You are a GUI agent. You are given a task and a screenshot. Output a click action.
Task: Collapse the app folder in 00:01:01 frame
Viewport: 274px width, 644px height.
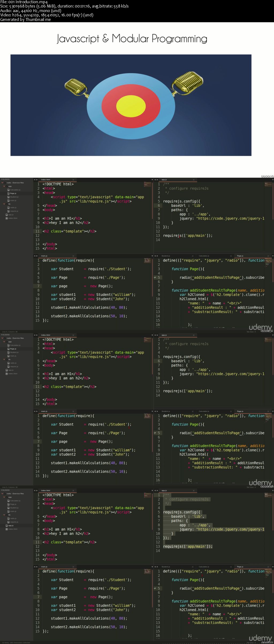pyautogui.click(x=4, y=497)
